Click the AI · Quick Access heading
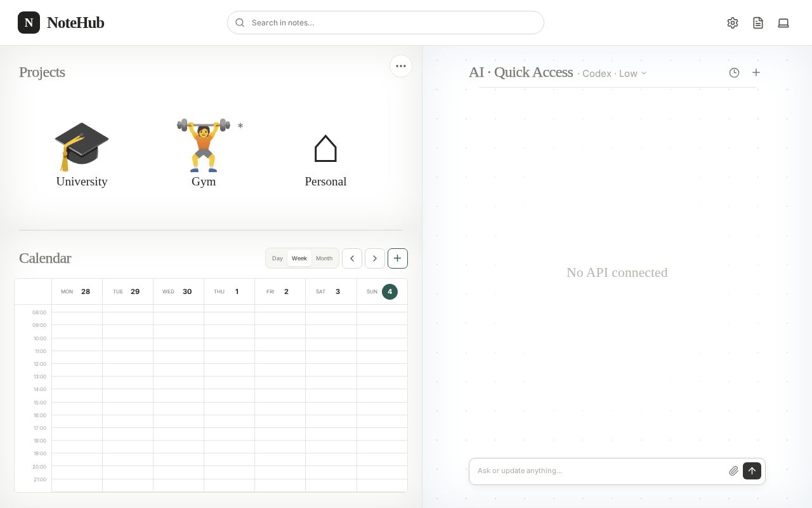This screenshot has height=508, width=812. tap(521, 72)
